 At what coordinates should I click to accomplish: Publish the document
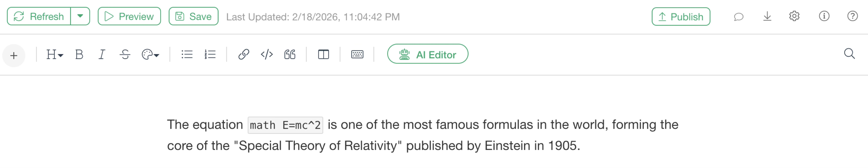[x=681, y=17]
